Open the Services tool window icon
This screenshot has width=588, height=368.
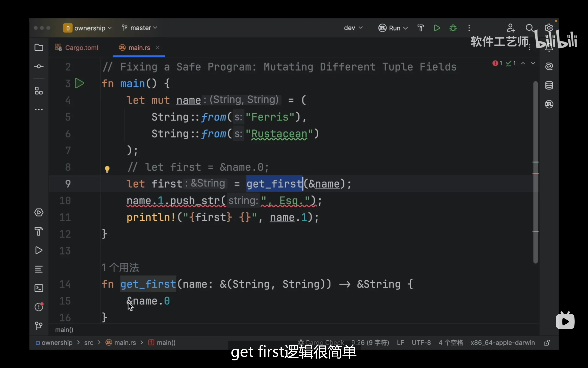[x=39, y=213]
